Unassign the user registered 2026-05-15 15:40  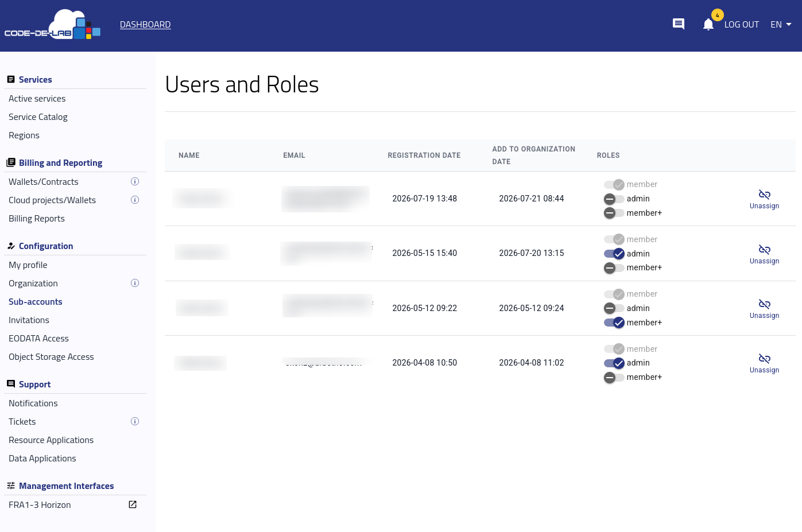[764, 254]
